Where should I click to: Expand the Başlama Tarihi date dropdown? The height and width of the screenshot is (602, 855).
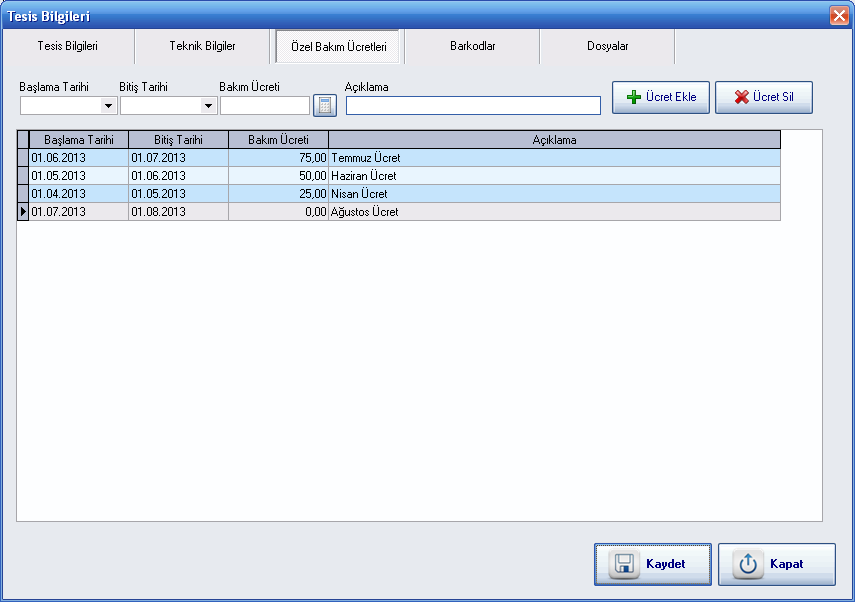(x=109, y=106)
